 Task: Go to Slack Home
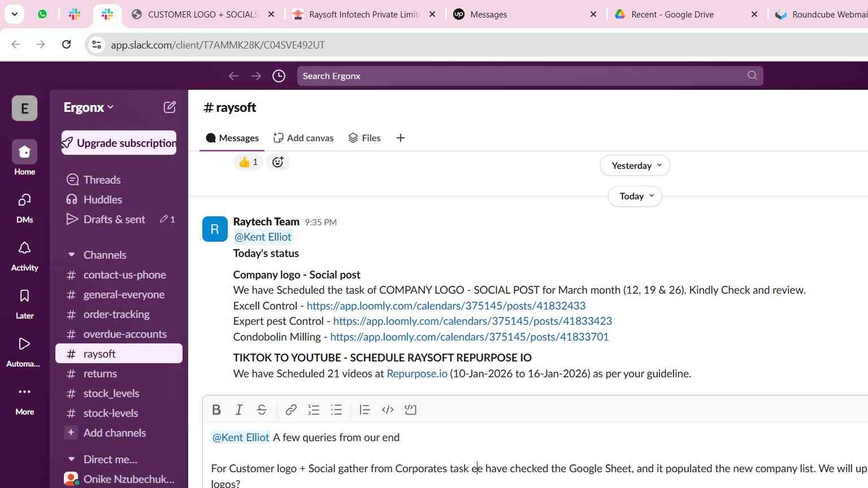pyautogui.click(x=24, y=158)
